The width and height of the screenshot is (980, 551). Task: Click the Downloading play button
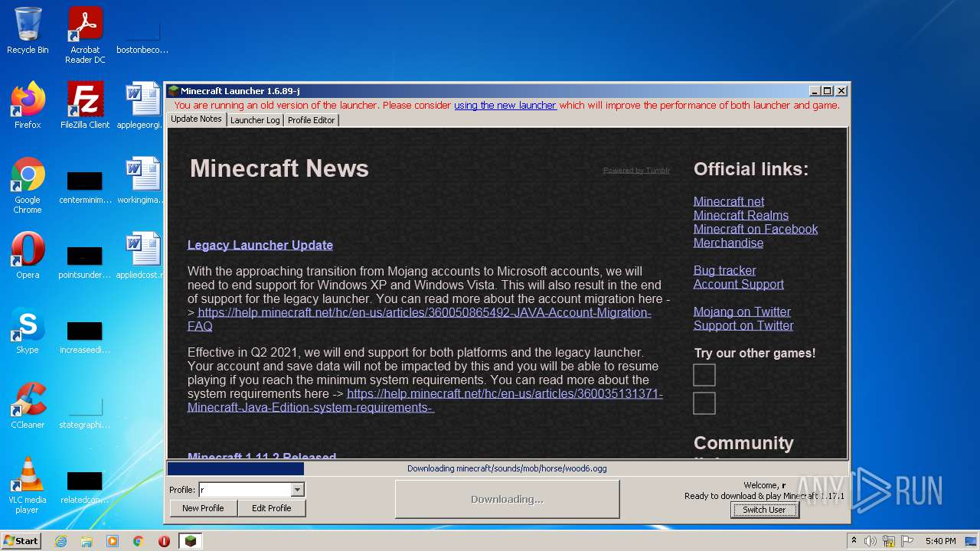tap(507, 499)
